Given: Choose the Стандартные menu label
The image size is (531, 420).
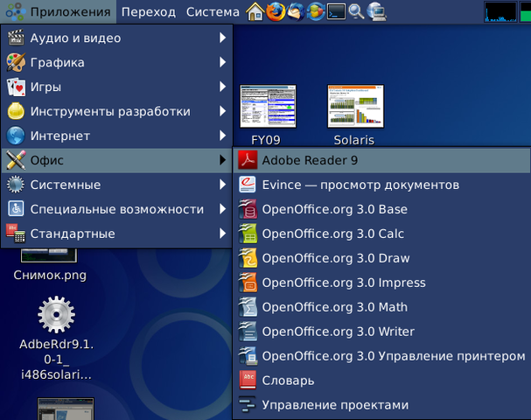Looking at the screenshot, I should click(73, 234).
